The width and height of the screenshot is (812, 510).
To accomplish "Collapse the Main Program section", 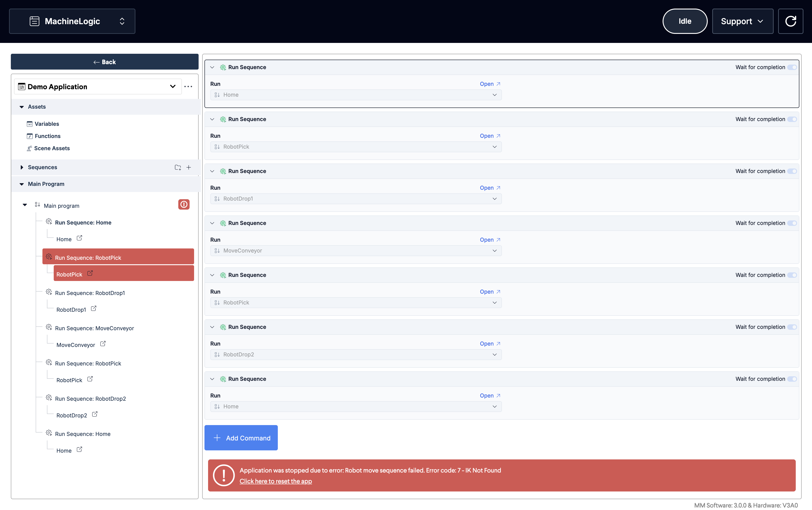I will tap(22, 184).
